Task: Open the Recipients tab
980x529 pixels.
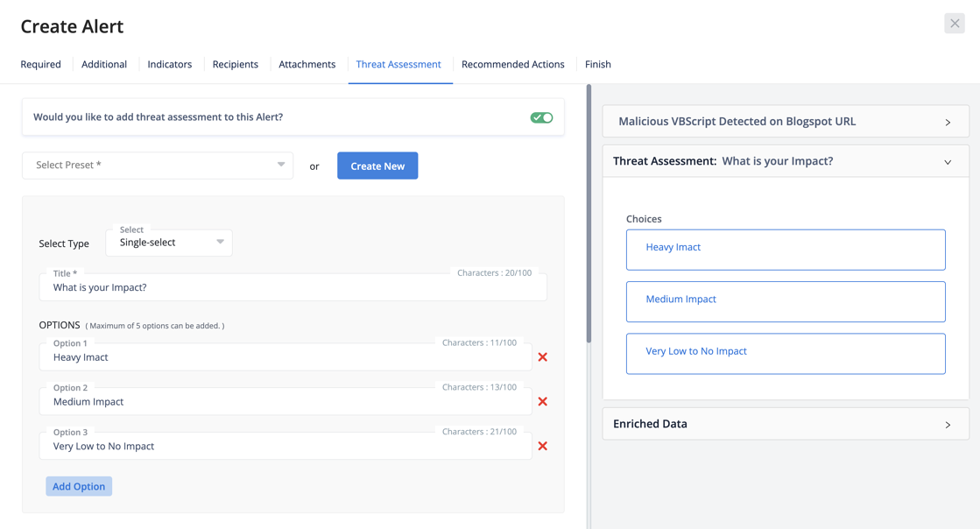Action: tap(235, 65)
